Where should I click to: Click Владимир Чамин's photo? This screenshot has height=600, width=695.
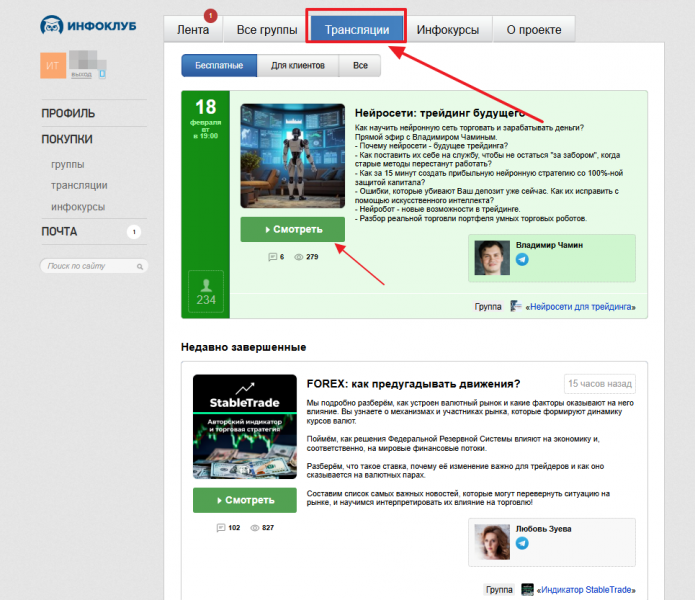492,258
